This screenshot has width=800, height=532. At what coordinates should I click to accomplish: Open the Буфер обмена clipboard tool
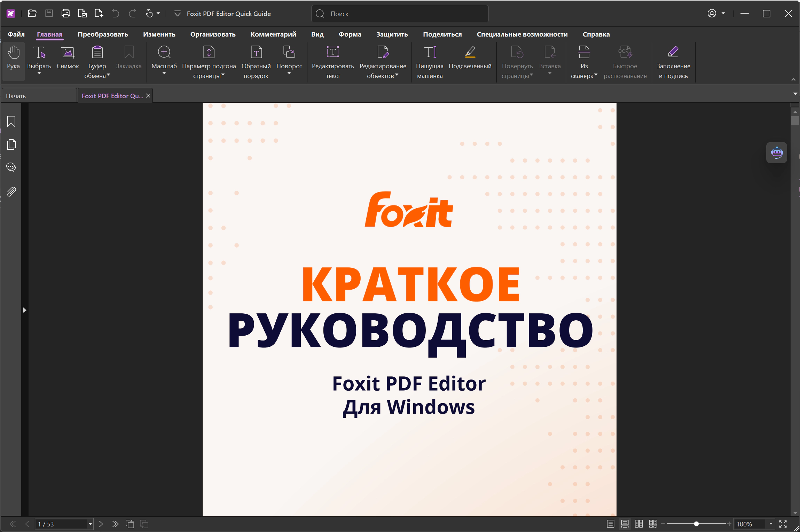97,62
